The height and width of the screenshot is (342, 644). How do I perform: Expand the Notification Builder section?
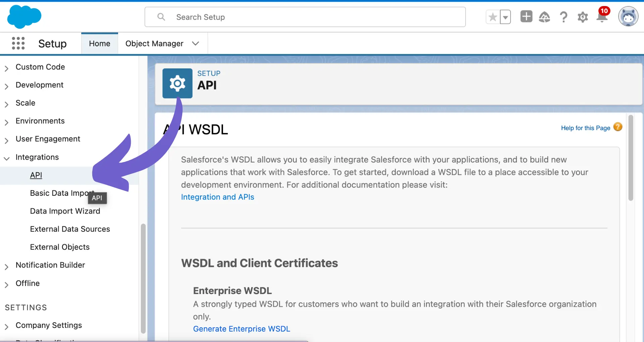pos(6,267)
